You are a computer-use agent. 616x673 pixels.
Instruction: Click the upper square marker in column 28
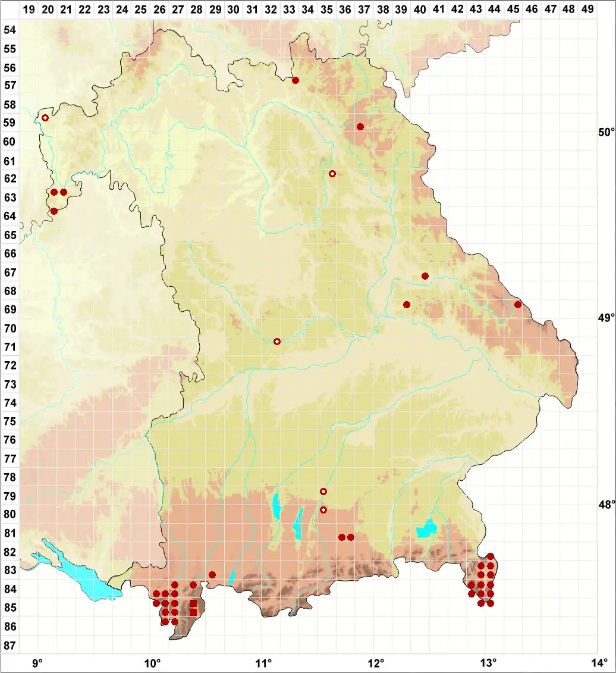click(193, 603)
